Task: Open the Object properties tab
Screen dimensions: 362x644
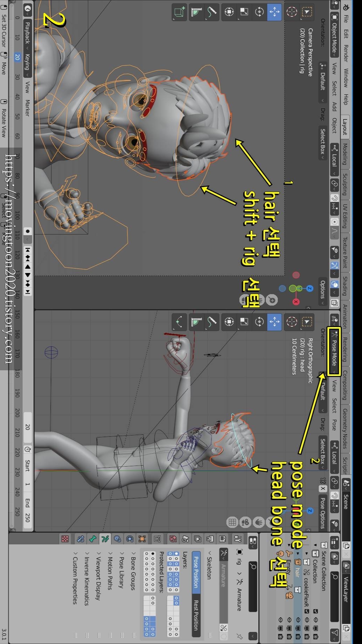Action: tap(142, 539)
